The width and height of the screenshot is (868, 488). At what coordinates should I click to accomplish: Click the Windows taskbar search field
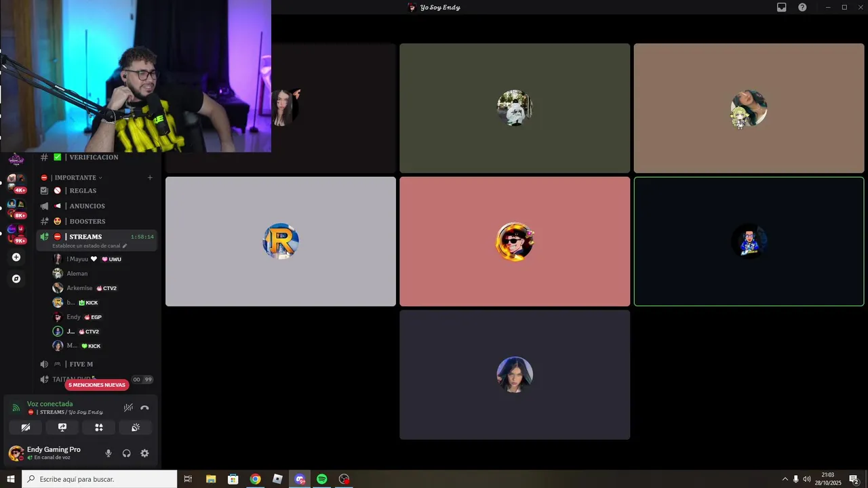tap(100, 479)
